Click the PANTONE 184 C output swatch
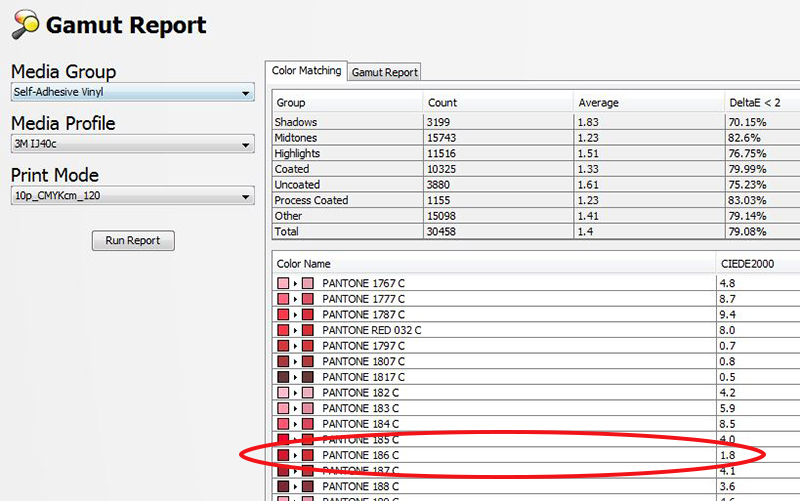The image size is (800, 501). point(308,424)
